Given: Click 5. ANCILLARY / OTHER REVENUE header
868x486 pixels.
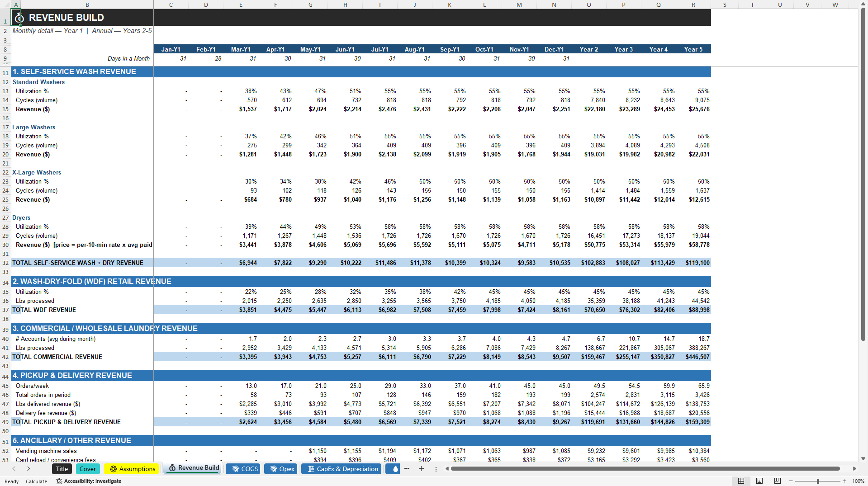Looking at the screenshot, I should click(72, 440).
